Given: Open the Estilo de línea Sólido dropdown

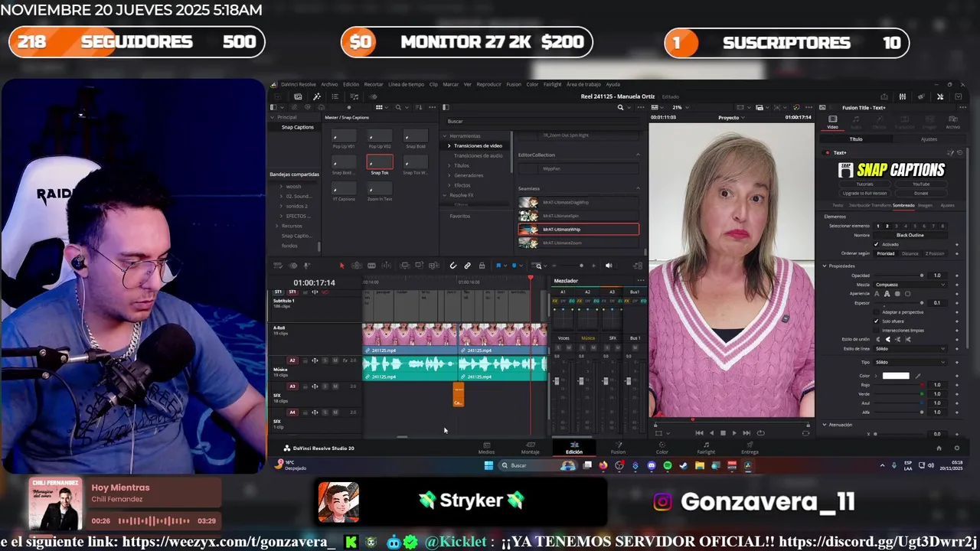Looking at the screenshot, I should [x=910, y=349].
